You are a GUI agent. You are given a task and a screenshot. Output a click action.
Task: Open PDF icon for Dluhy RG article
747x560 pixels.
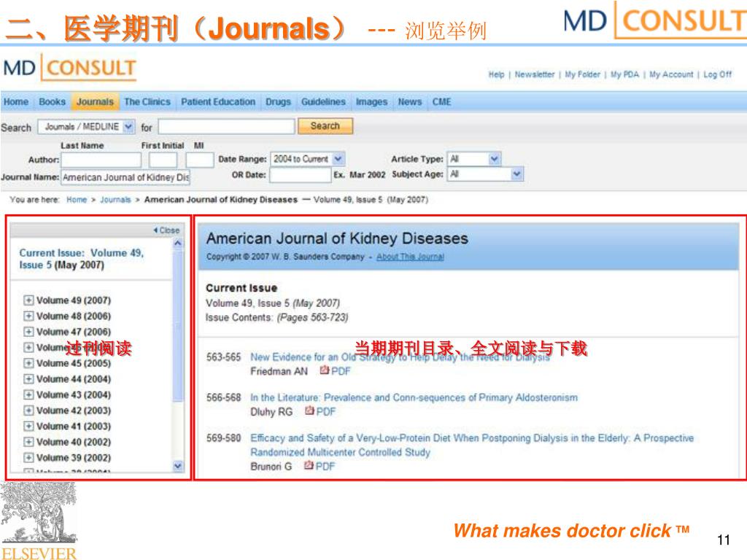coord(309,411)
